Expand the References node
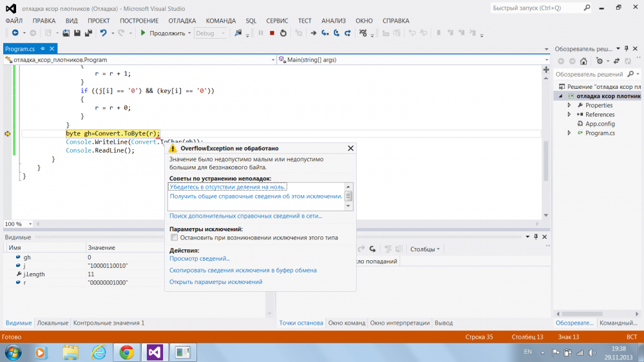644x362 pixels. (569, 115)
